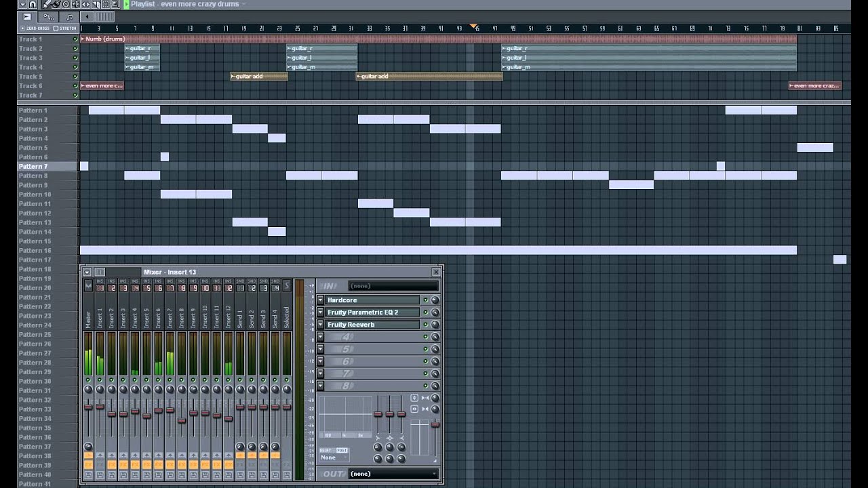Viewport: 868px width, 488px height.
Task: Mute the Master mixer track LED
Action: coord(88,380)
